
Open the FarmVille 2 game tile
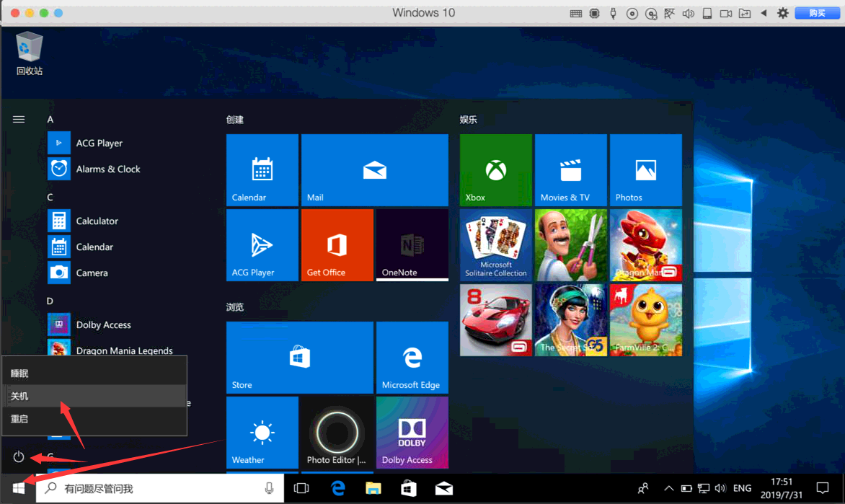pyautogui.click(x=645, y=320)
